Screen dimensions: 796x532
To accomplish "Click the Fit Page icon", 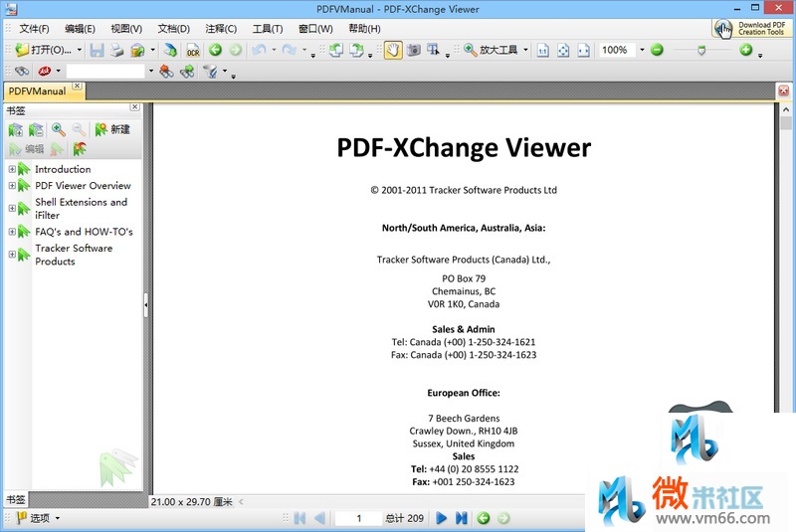I will (563, 50).
